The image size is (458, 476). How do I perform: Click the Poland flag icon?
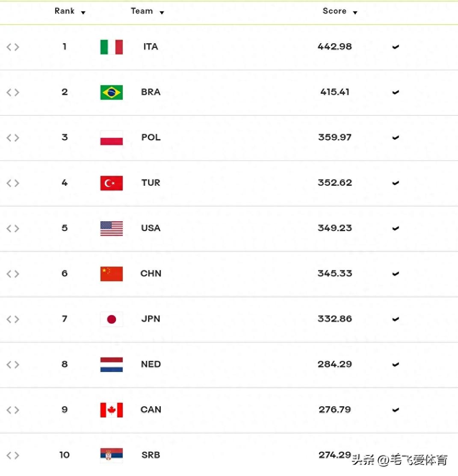111,138
